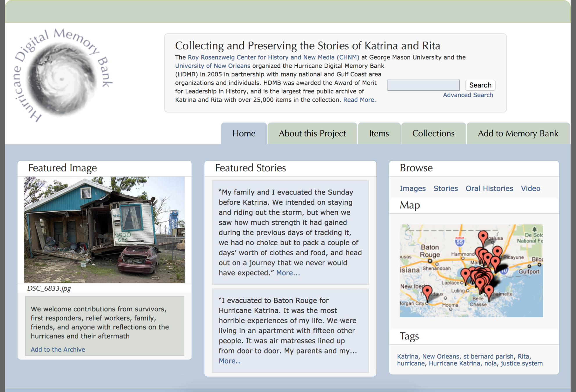
Task: Click the map pin near Laplace
Action: click(466, 274)
